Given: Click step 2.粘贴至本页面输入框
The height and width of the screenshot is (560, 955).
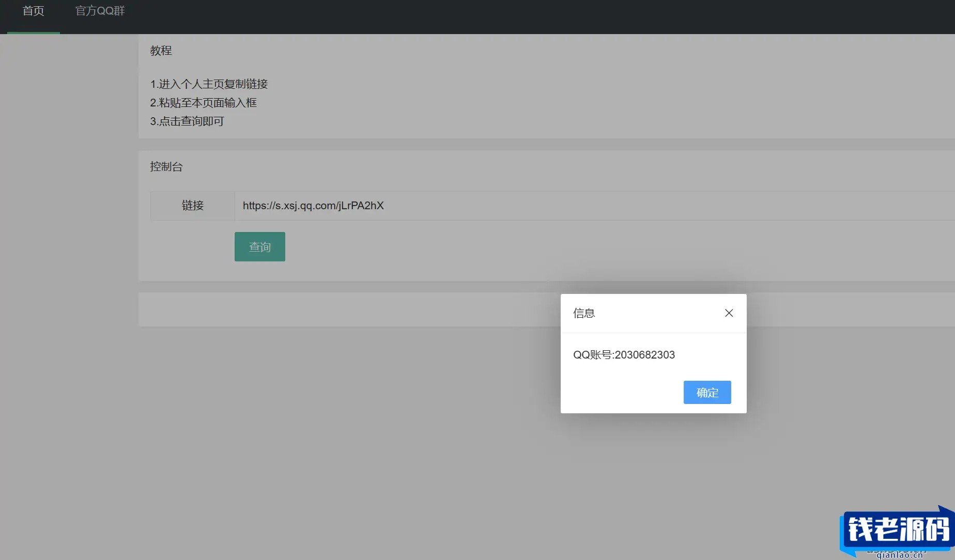Looking at the screenshot, I should 203,103.
